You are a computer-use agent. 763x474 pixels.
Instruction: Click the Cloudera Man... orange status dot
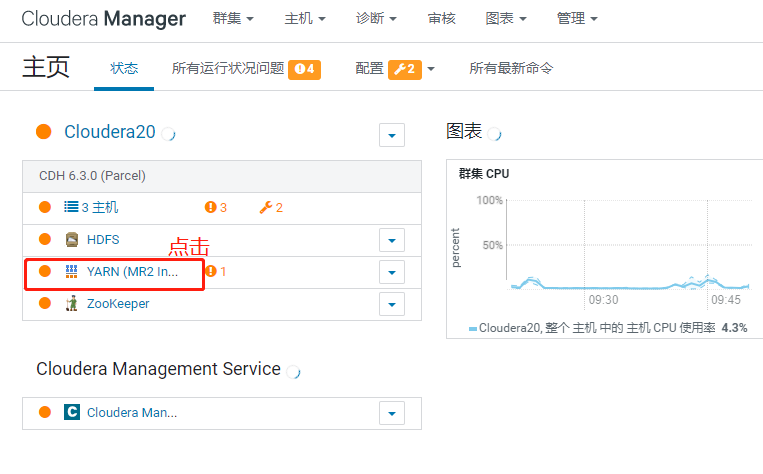coord(45,412)
